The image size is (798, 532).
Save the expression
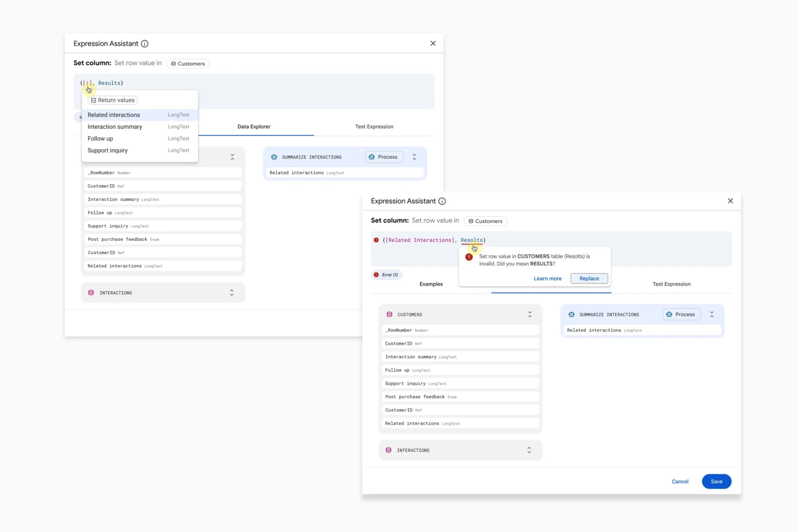pos(717,481)
